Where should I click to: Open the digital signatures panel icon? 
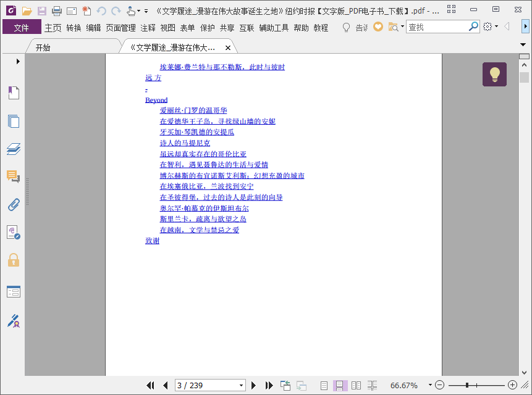coord(14,233)
